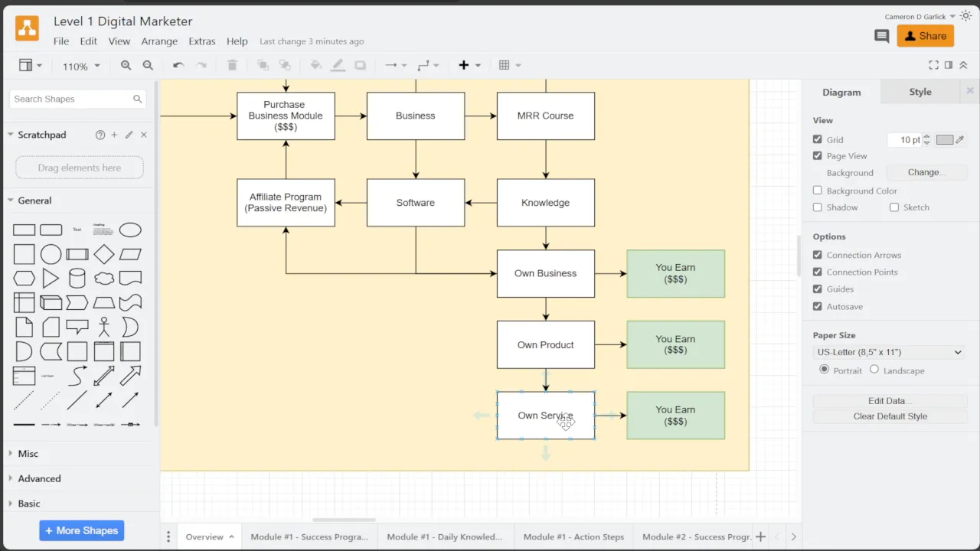Edit scratchpad with the pencil icon
Image resolution: width=980 pixels, height=551 pixels.
click(129, 135)
